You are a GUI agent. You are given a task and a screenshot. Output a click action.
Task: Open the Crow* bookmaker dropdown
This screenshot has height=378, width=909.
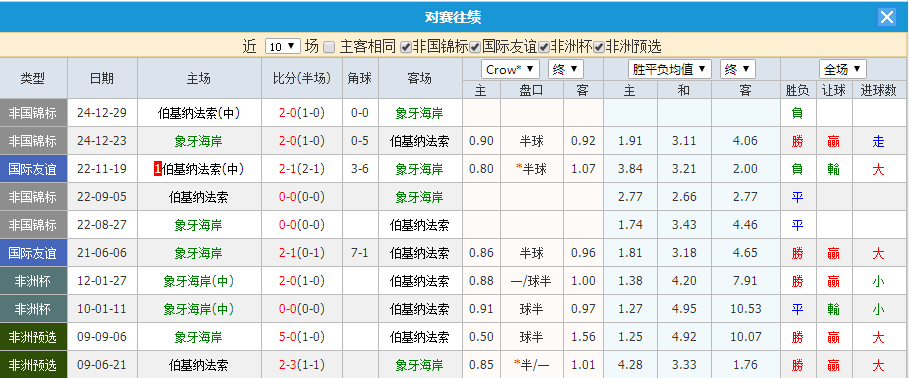pos(510,70)
